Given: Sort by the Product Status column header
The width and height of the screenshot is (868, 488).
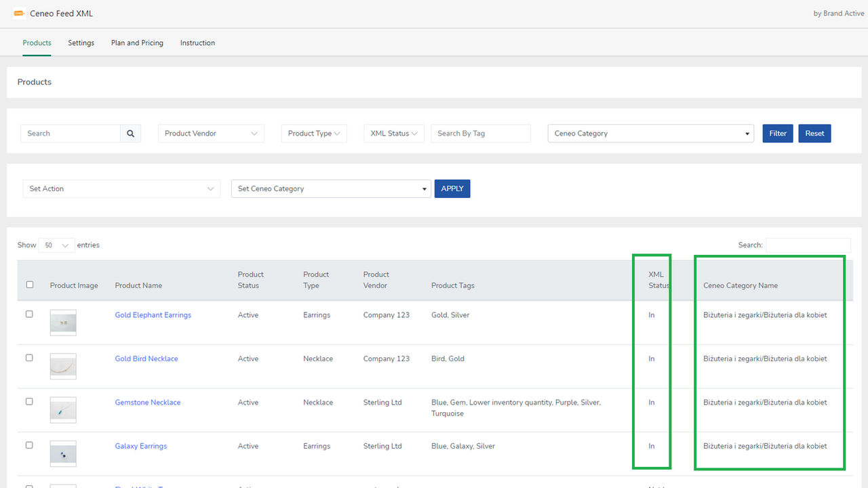Looking at the screenshot, I should pos(251,280).
